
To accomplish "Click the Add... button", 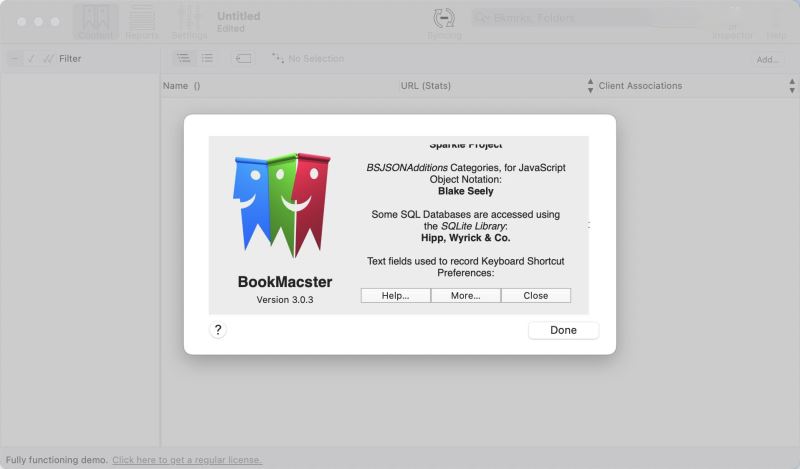I will coord(767,60).
